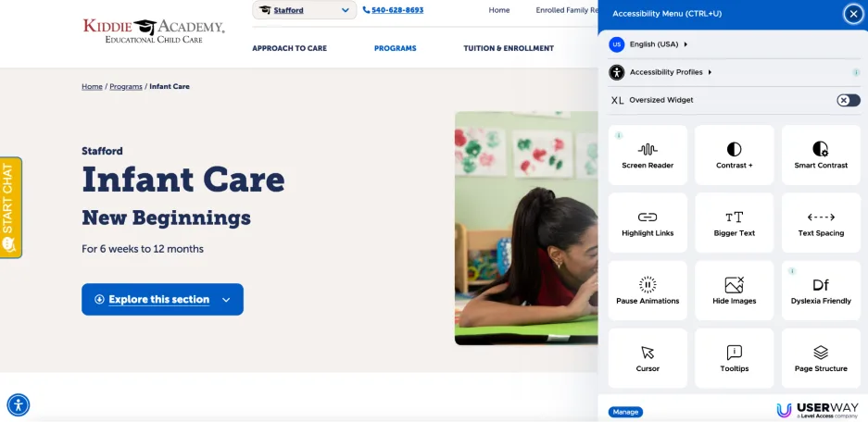Viewport: 868px width, 422px height.
Task: Enable the Screen Reader tile
Action: pyautogui.click(x=648, y=155)
